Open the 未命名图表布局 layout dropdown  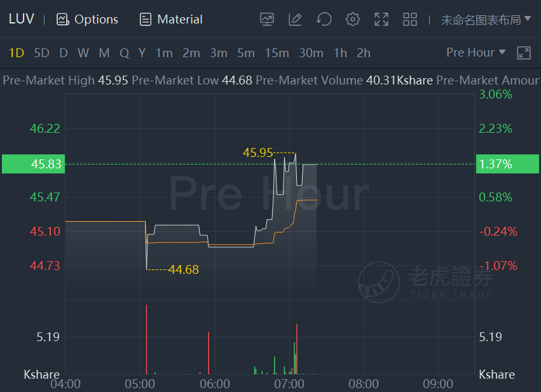pos(486,20)
